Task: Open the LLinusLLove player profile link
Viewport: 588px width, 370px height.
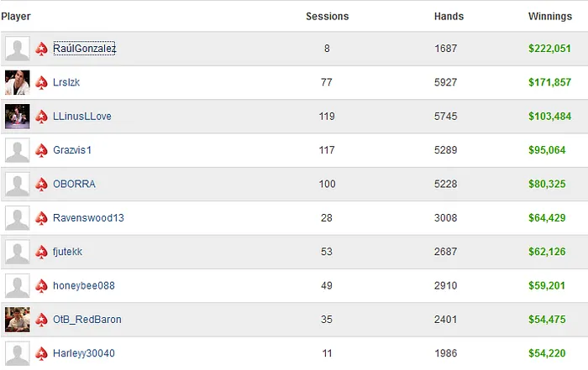Action: click(x=81, y=117)
